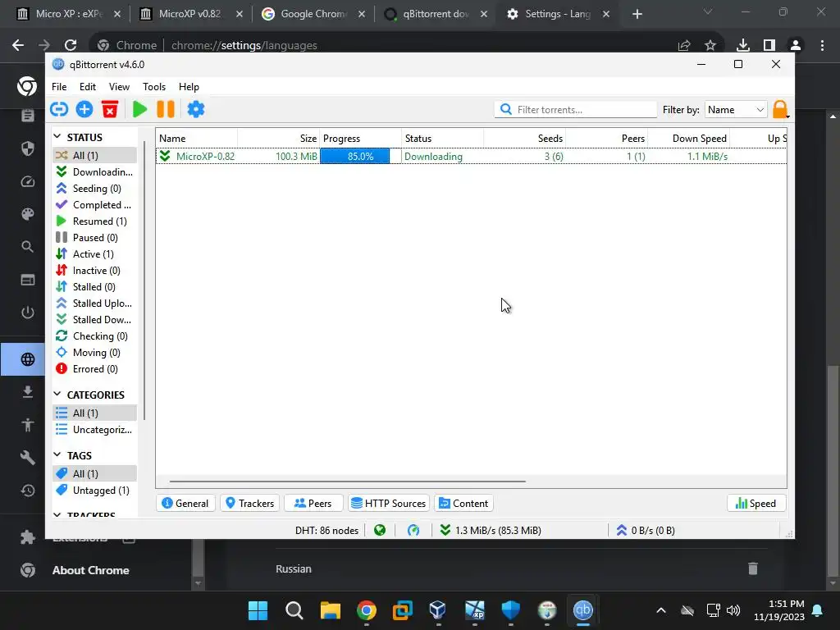The height and width of the screenshot is (630, 840).
Task: Click the Filter torrents search field
Action: tap(575, 110)
